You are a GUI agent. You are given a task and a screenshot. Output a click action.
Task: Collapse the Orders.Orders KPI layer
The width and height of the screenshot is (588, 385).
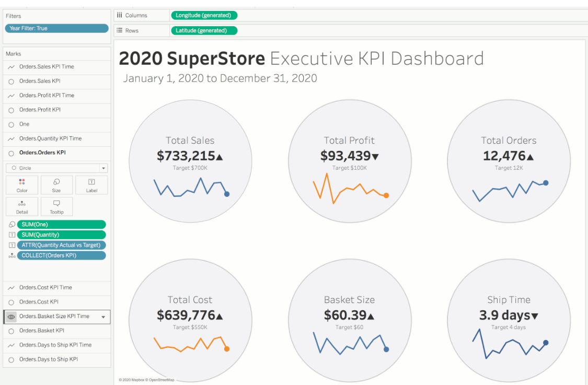click(x=56, y=153)
